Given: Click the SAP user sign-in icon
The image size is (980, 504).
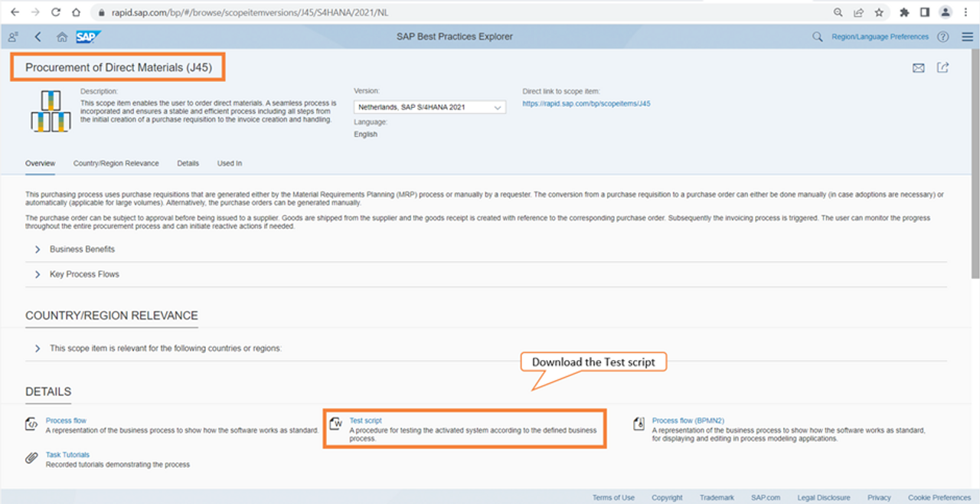Looking at the screenshot, I should 13,37.
